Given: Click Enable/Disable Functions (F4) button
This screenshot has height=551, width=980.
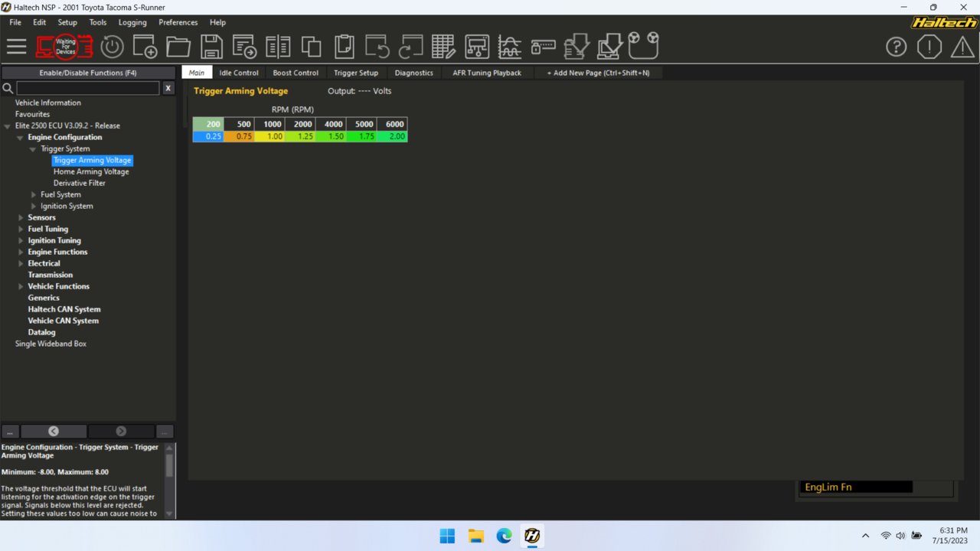Looking at the screenshot, I should [x=88, y=73].
